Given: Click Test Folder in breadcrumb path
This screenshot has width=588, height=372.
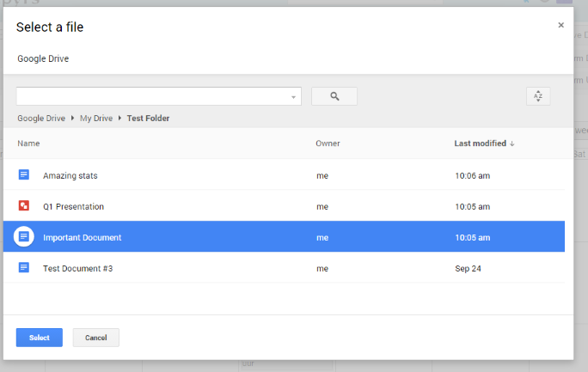Looking at the screenshot, I should click(148, 119).
